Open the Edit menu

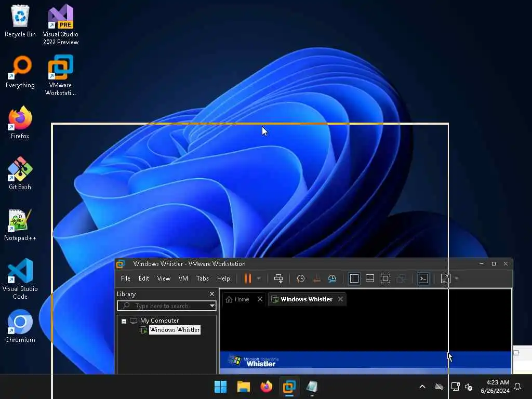(144, 278)
